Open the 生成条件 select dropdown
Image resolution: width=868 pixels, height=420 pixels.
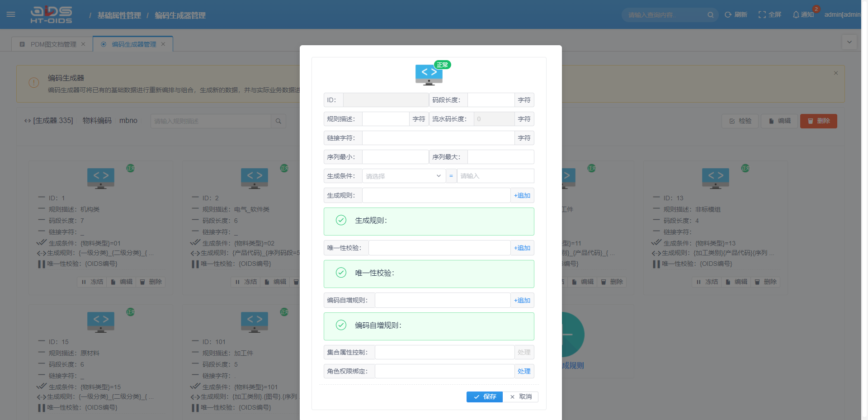coord(403,176)
